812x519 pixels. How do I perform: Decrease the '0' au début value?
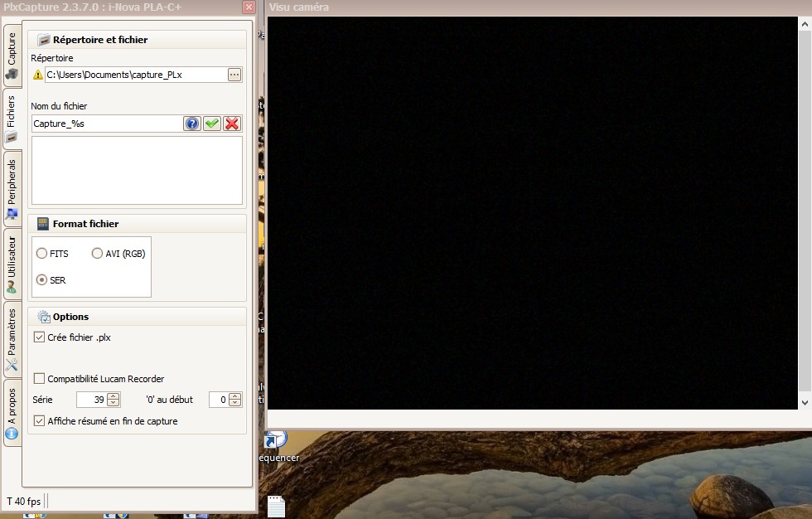coord(235,403)
